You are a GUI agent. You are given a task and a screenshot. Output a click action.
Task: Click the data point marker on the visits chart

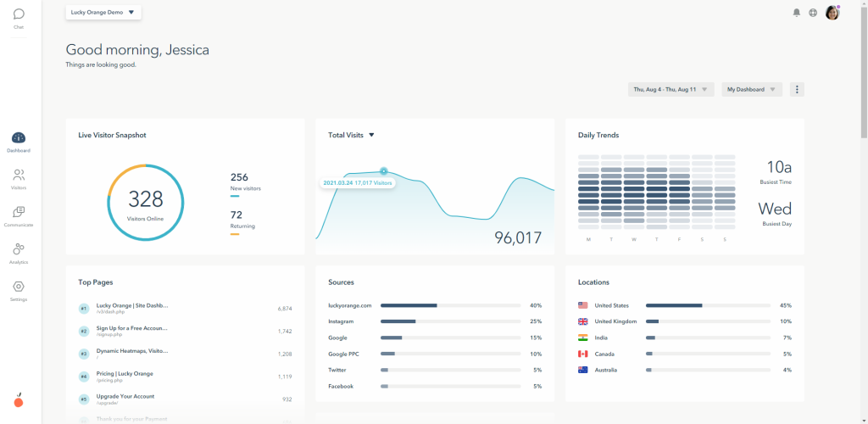coord(384,171)
